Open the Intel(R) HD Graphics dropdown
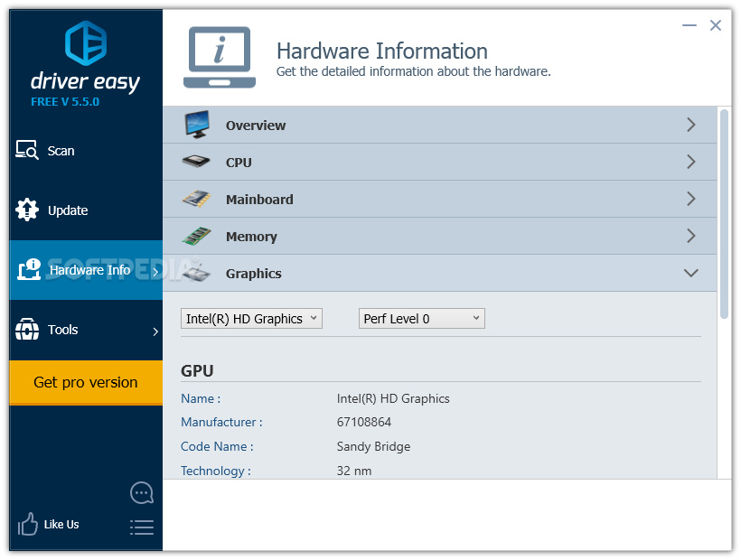The image size is (741, 560). (x=251, y=319)
